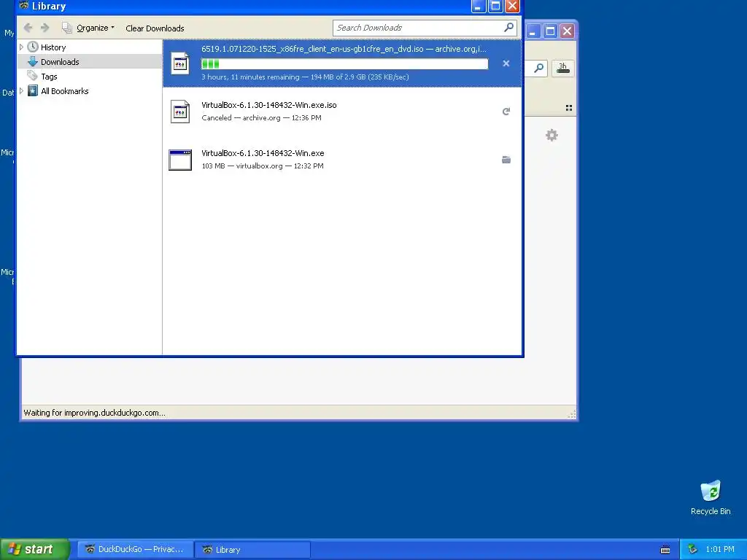Image resolution: width=747 pixels, height=560 pixels.
Task: Expand the All Bookmarks tree node
Action: pos(21,90)
